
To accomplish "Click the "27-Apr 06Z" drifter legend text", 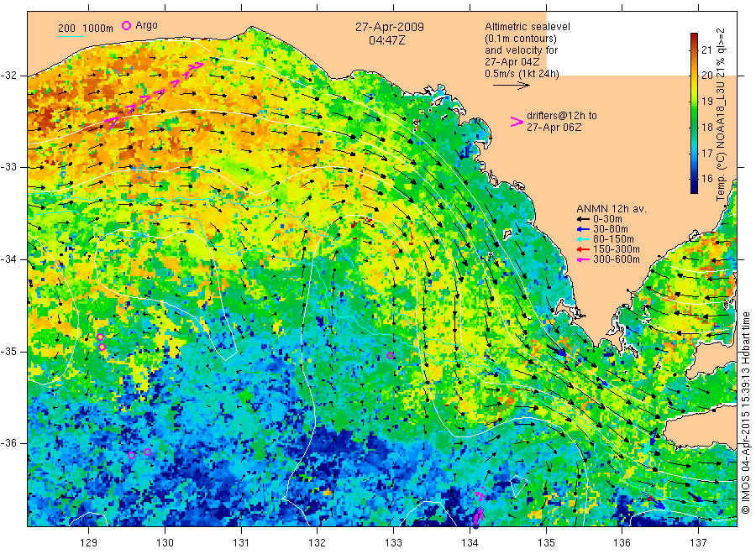I will click(x=554, y=128).
